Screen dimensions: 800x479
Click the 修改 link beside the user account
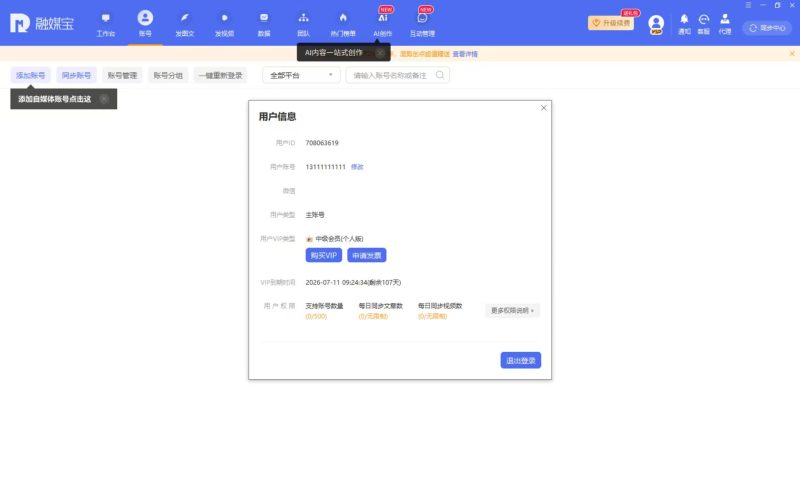(357, 167)
